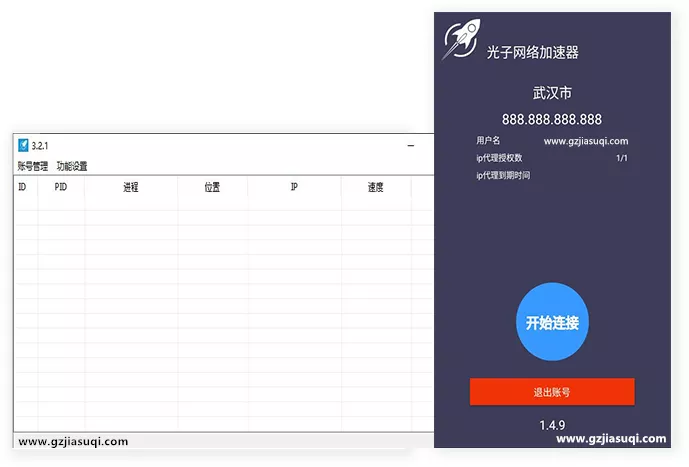689x467 pixels.
Task: Click the 888.888.888.888 IP address
Action: pyautogui.click(x=552, y=119)
